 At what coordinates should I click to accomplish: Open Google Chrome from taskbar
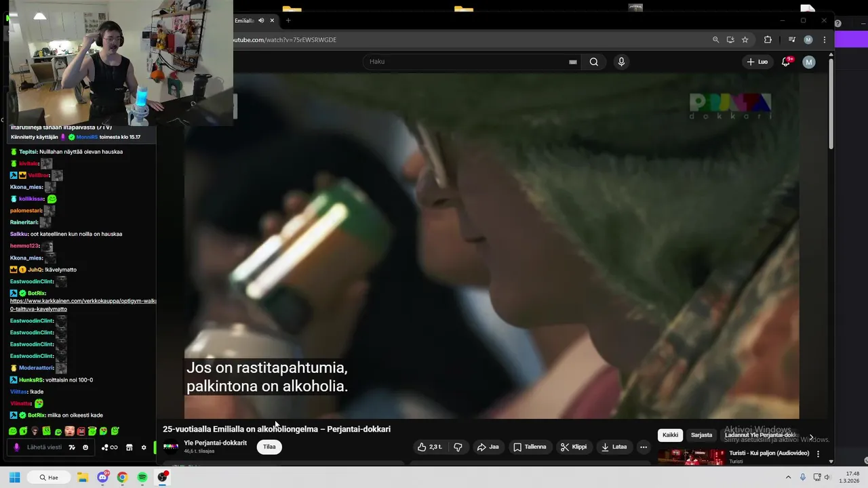[122, 477]
